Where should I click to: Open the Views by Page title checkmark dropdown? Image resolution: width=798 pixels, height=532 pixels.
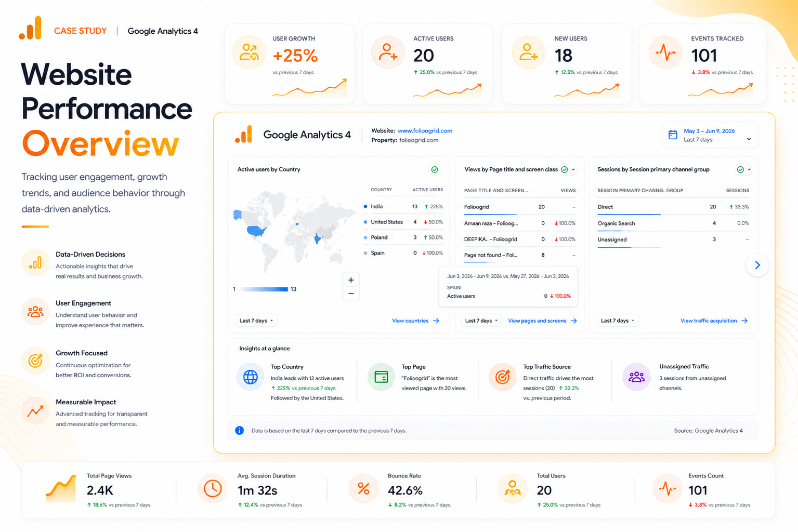pyautogui.click(x=568, y=169)
